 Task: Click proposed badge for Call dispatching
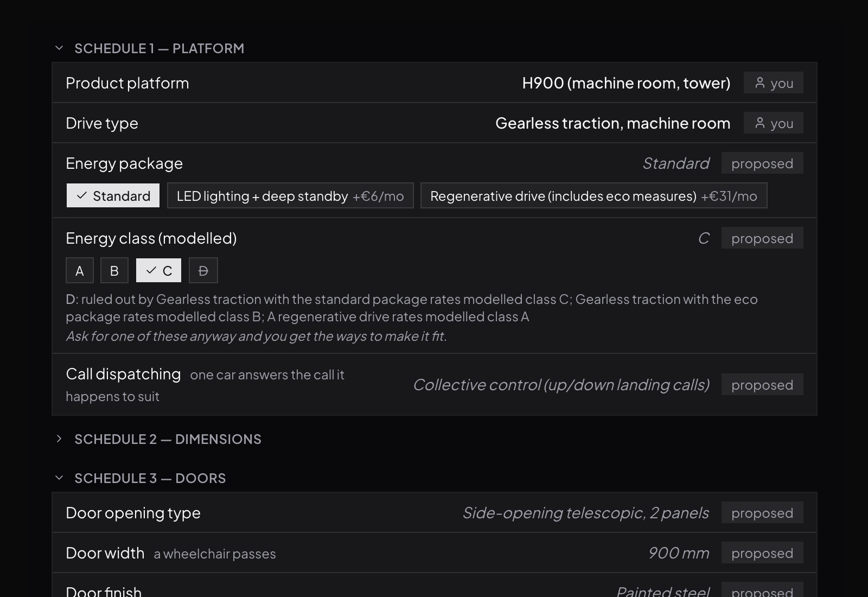coord(762,385)
